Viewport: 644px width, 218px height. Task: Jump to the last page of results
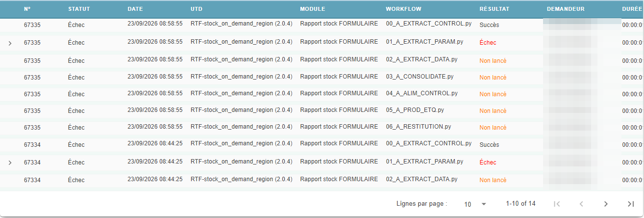631,204
